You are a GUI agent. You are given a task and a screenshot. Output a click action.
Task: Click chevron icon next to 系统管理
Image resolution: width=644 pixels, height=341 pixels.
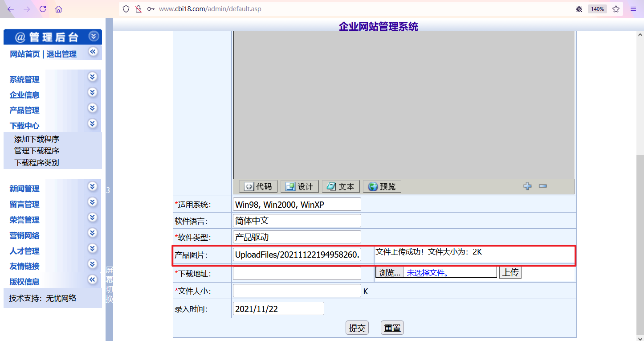[x=92, y=77]
